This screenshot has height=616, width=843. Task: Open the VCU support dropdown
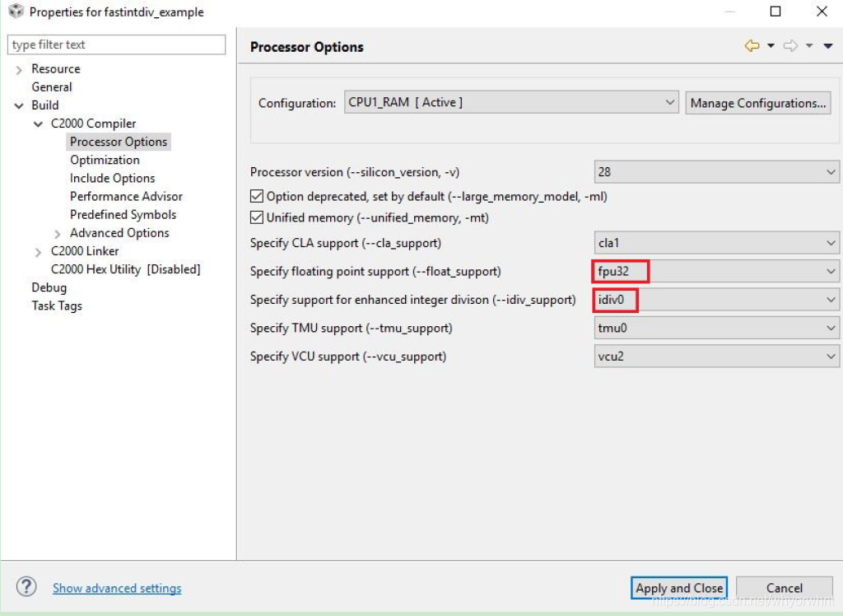click(x=716, y=356)
